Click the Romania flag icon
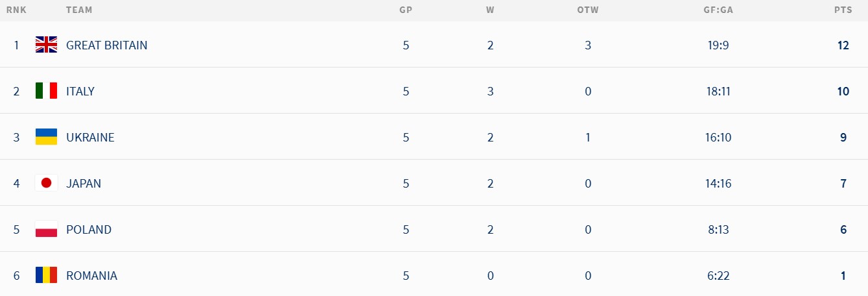This screenshot has height=296, width=868. click(x=46, y=275)
